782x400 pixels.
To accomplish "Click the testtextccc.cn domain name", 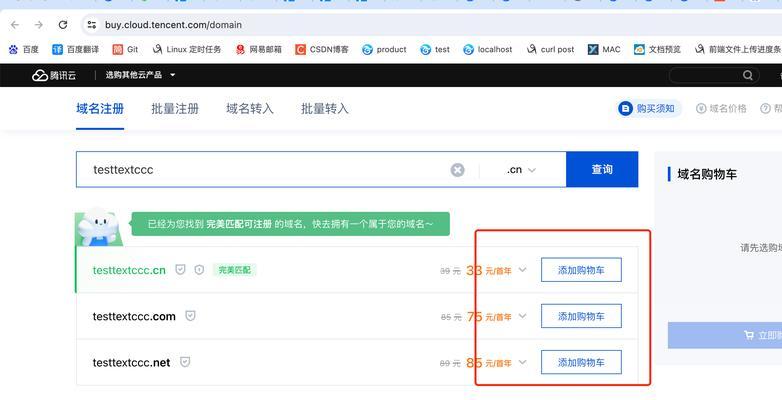I will pyautogui.click(x=129, y=270).
